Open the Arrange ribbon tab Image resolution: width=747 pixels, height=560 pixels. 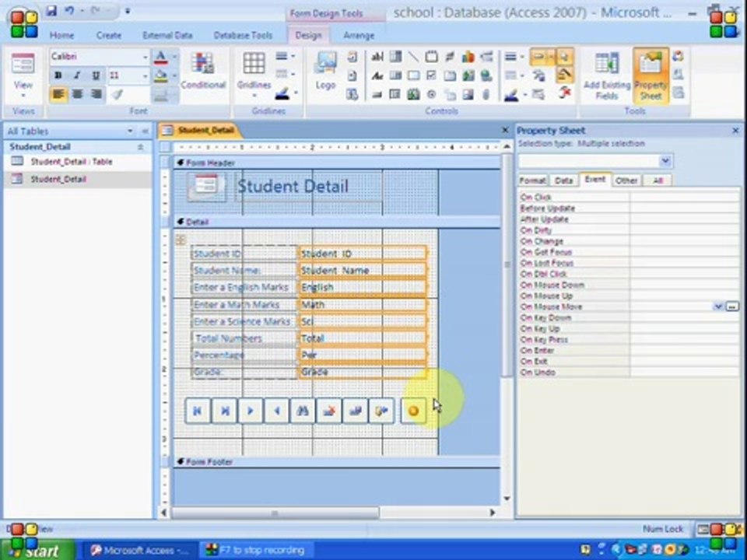pyautogui.click(x=359, y=35)
